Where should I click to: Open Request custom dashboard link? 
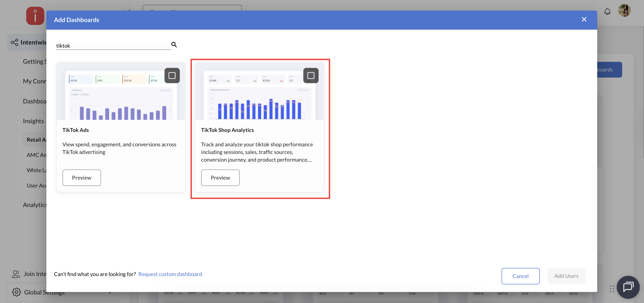point(171,274)
